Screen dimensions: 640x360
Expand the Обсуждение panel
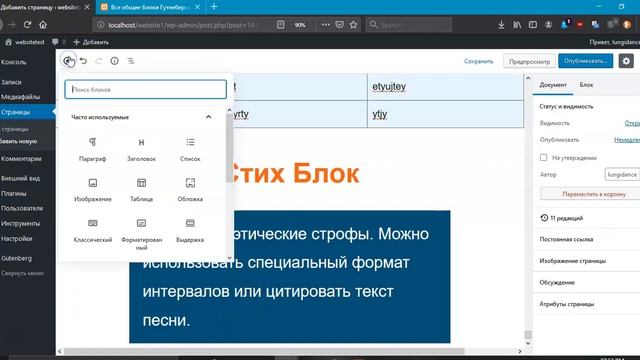586,282
